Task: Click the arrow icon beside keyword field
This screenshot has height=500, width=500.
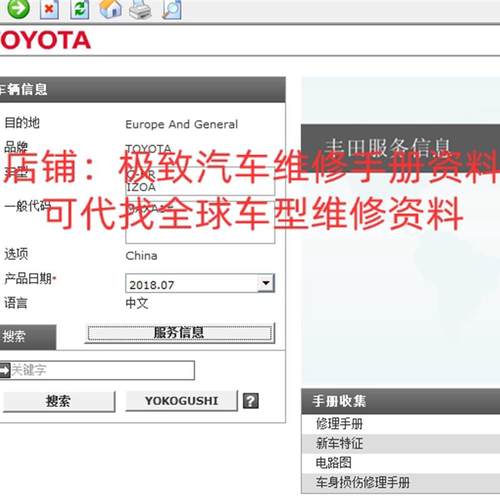Action: click(x=5, y=370)
